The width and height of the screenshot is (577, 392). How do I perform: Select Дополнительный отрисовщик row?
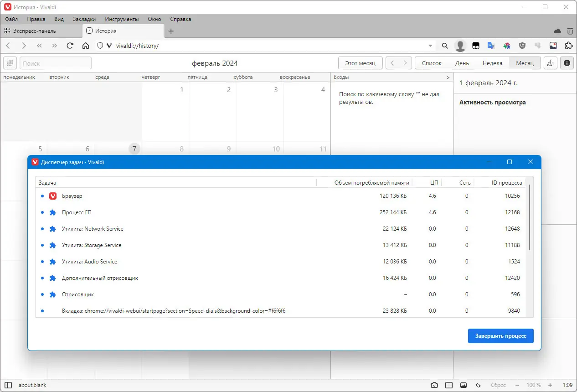[x=280, y=278]
